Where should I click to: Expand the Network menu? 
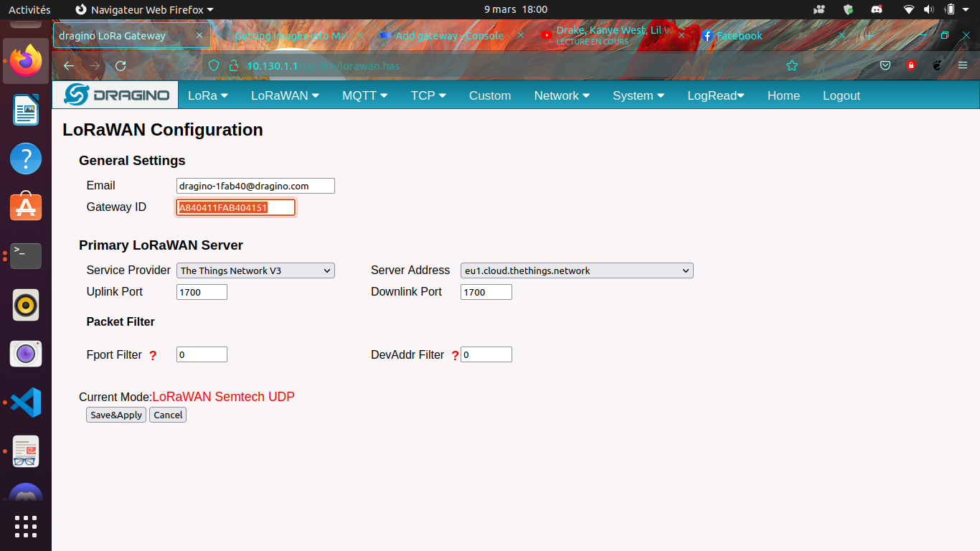pyautogui.click(x=562, y=95)
